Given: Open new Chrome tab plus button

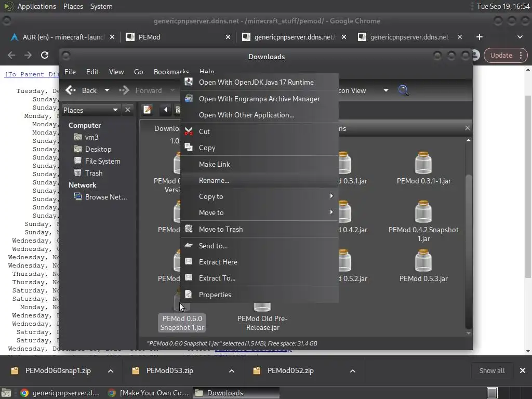Looking at the screenshot, I should click(480, 37).
